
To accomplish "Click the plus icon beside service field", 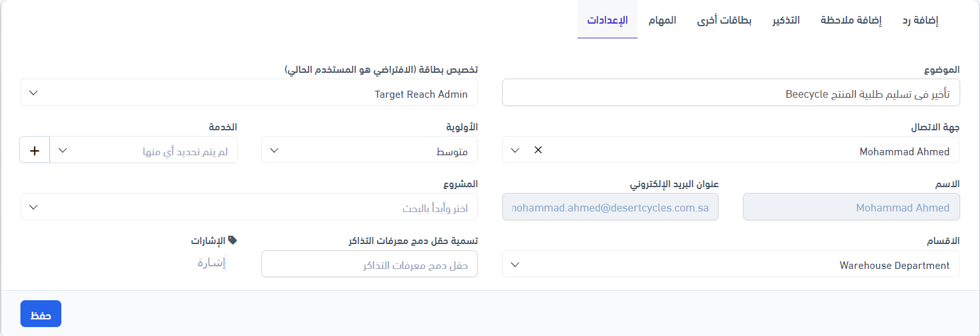I will pos(34,151).
